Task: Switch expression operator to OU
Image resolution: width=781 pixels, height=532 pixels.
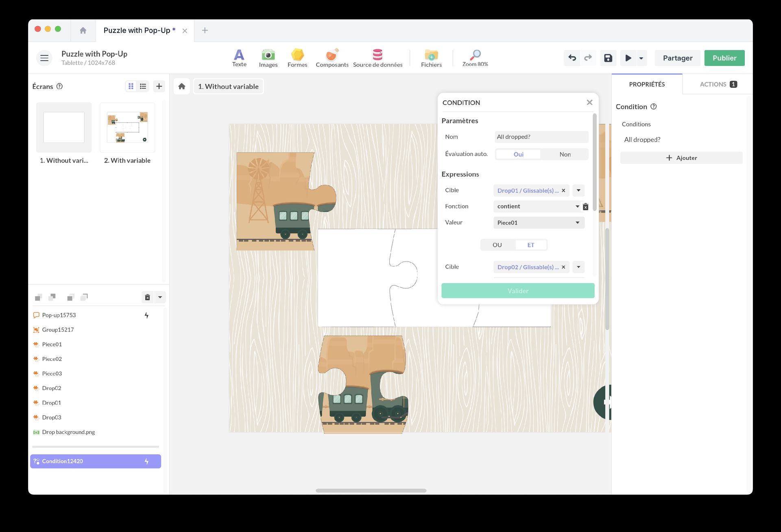Action: (497, 245)
